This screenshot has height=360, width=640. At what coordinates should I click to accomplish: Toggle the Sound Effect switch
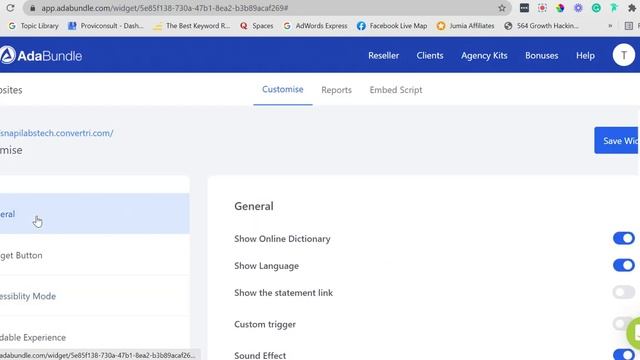point(623,354)
